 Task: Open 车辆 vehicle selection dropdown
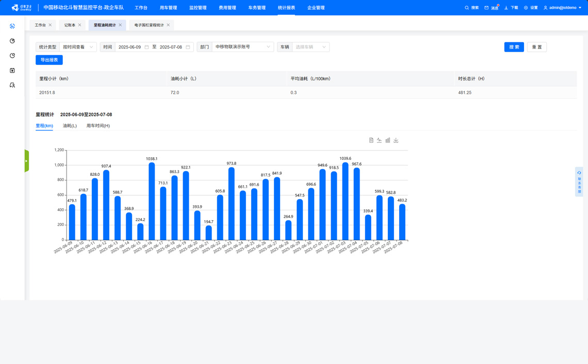pyautogui.click(x=310, y=47)
